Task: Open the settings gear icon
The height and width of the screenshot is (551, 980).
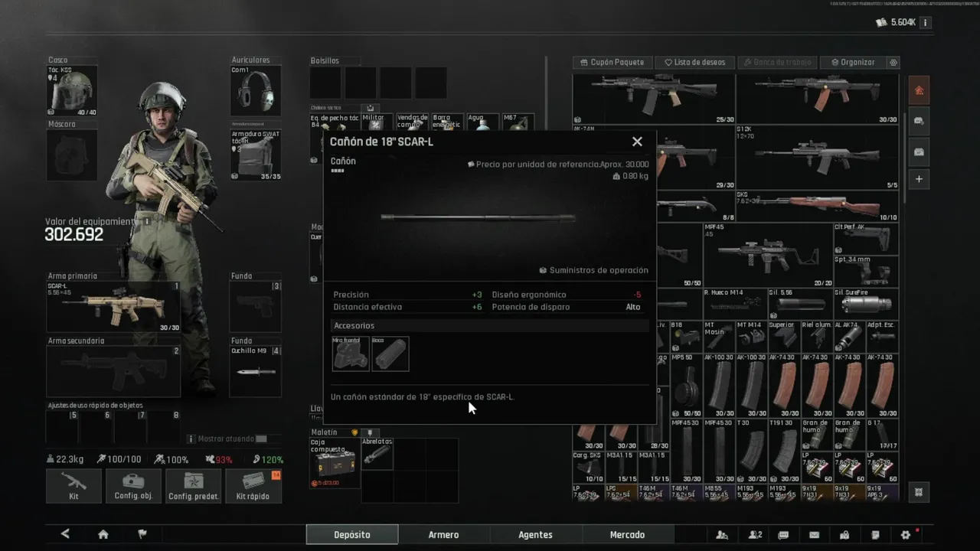Action: 906,535
